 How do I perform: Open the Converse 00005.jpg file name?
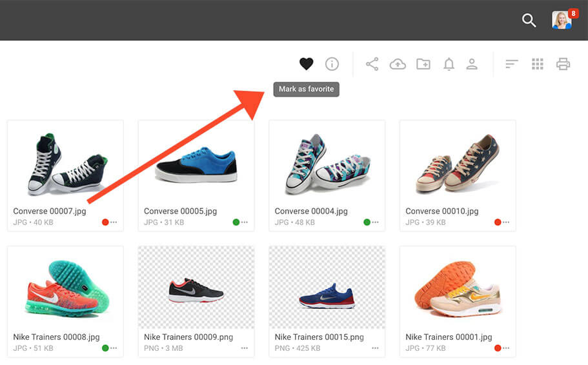tap(180, 212)
